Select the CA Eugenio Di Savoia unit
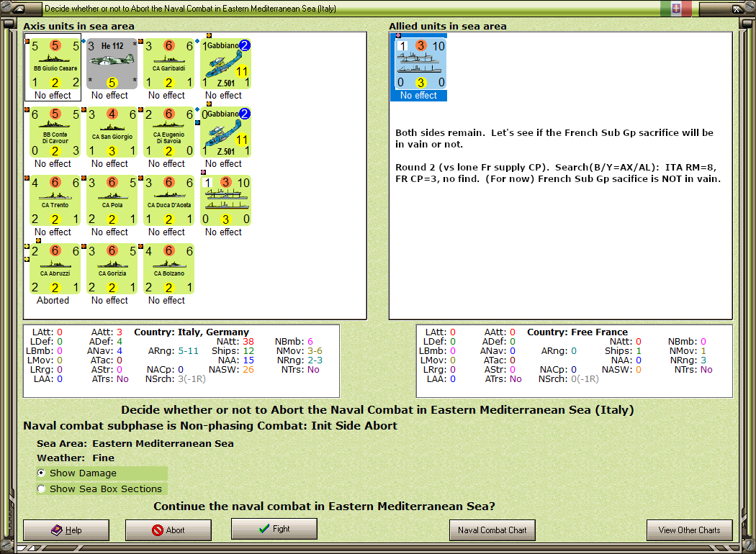The image size is (756, 554). (x=168, y=132)
